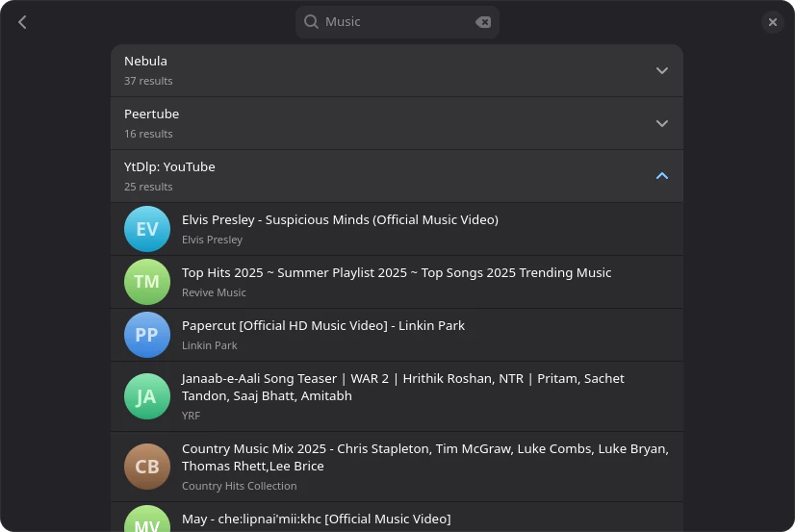Click the YRF channel name
The height and width of the screenshot is (532, 795).
click(x=192, y=416)
